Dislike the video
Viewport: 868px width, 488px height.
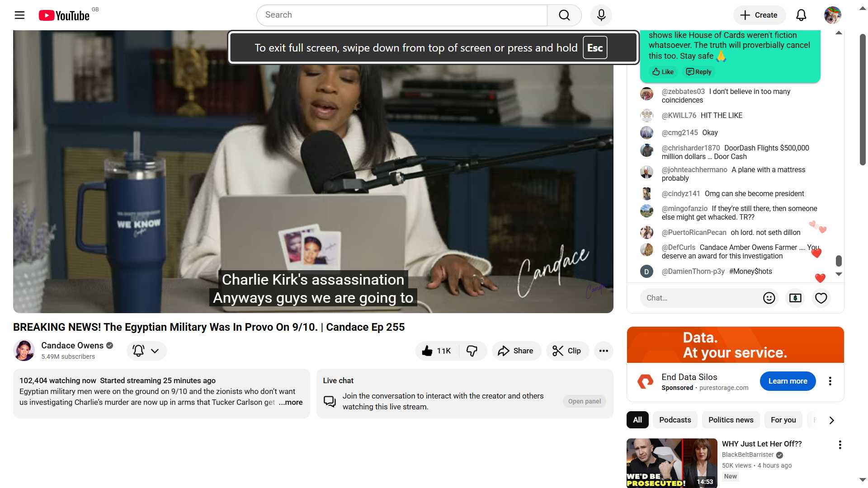472,351
